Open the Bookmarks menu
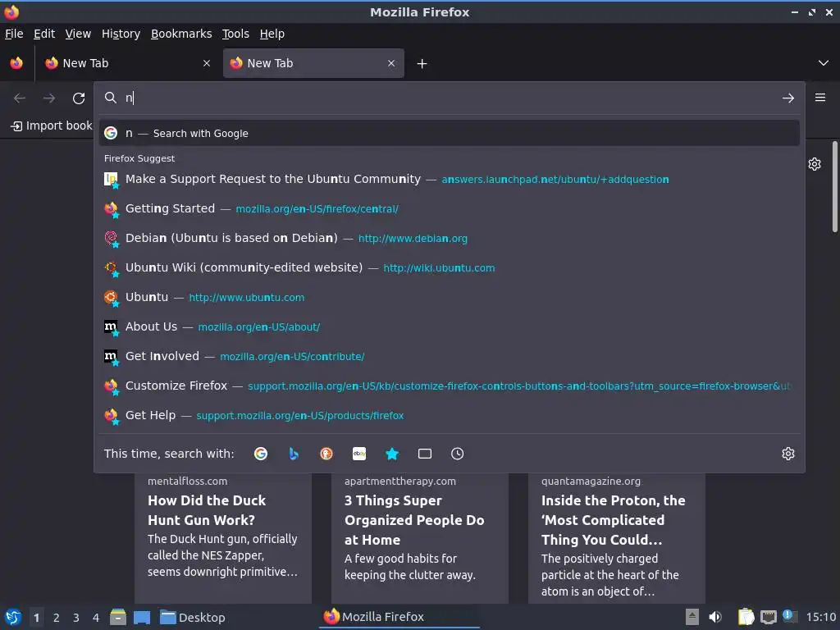The image size is (840, 630). [181, 34]
